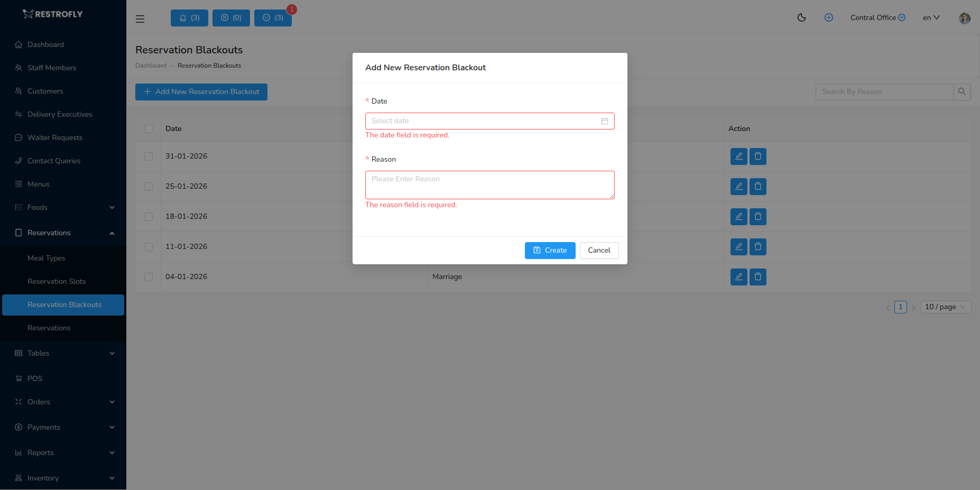Open the 10 / page size dropdown
The image size is (980, 490).
[945, 307]
